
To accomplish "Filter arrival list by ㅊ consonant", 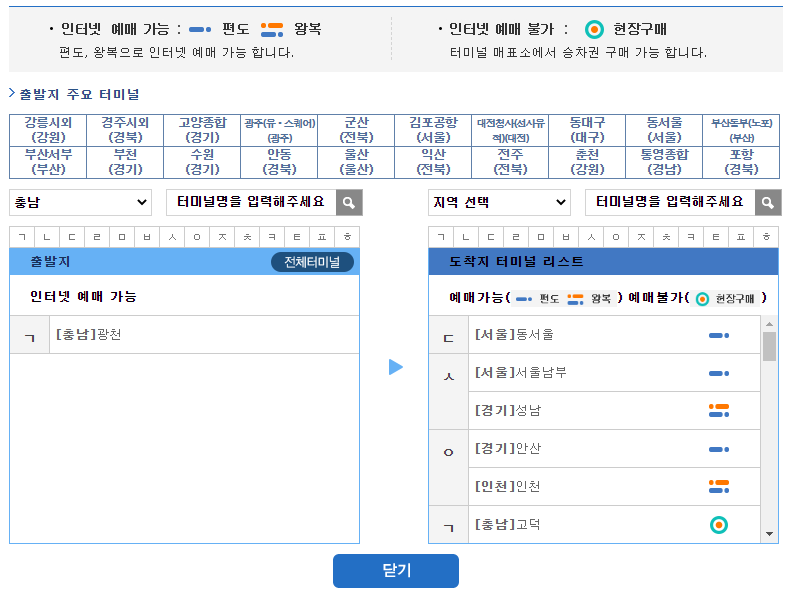I will [666, 237].
